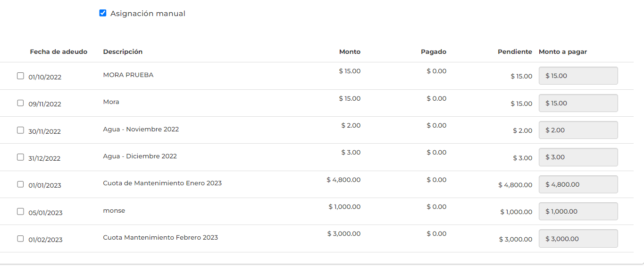
Task: Click the $ 4,800.00 Monto a pagar input
Action: [578, 184]
